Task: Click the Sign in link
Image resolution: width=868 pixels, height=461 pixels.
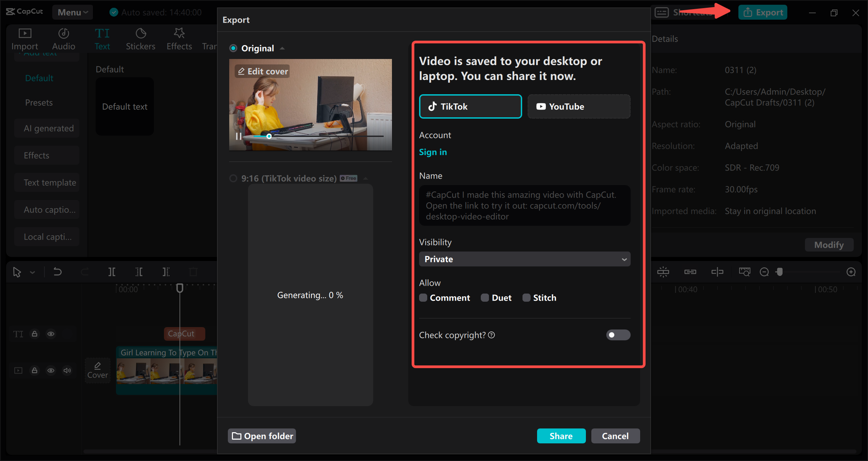Action: click(x=433, y=152)
